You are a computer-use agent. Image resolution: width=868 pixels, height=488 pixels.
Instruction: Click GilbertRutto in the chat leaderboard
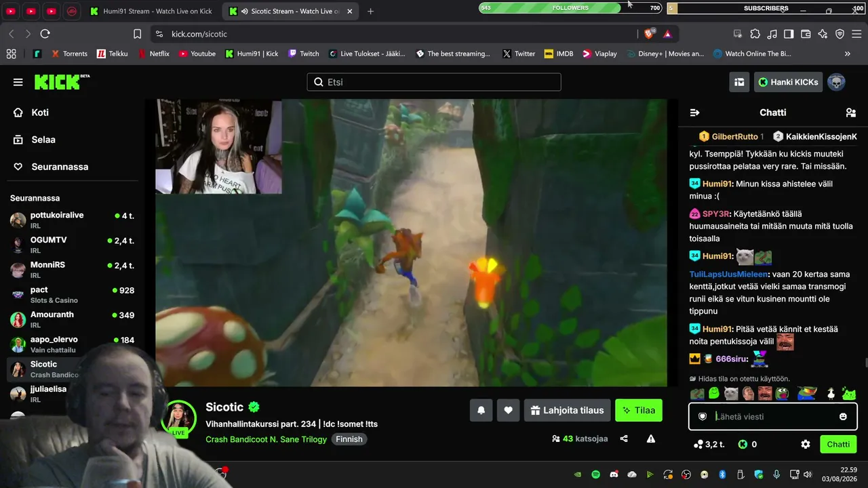click(734, 137)
